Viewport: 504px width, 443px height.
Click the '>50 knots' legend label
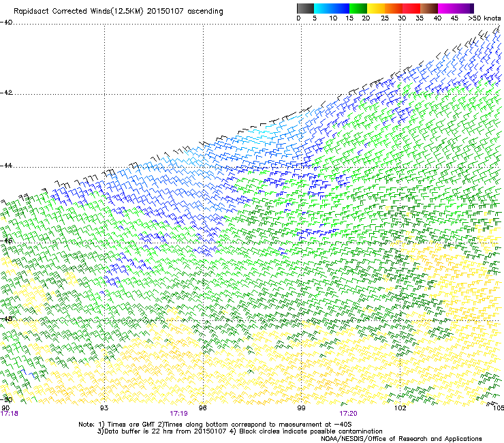click(484, 18)
